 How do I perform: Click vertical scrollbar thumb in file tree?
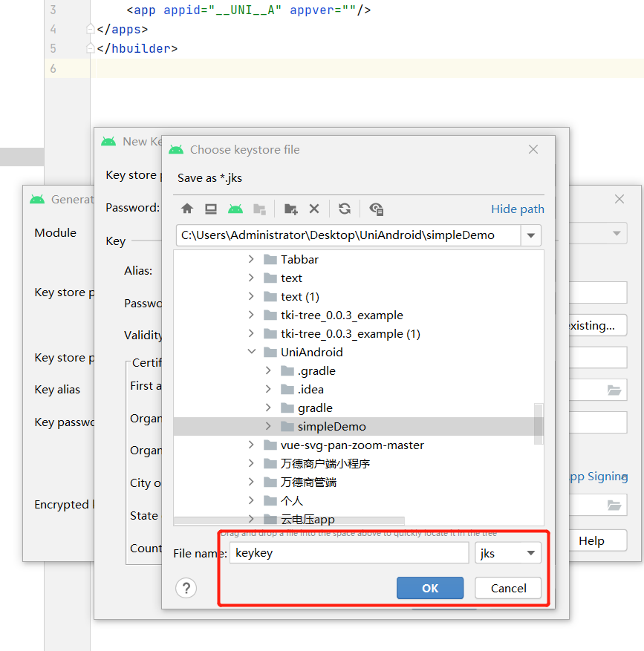pyautogui.click(x=539, y=423)
